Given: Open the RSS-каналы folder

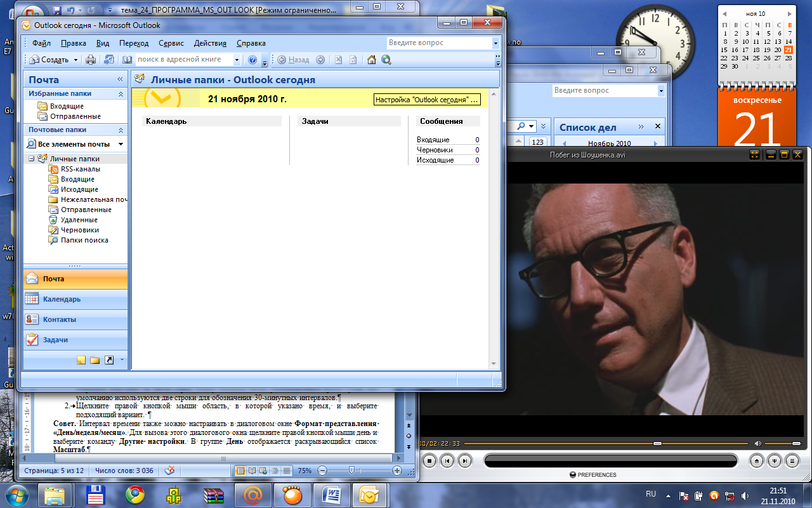Looking at the screenshot, I should [80, 169].
